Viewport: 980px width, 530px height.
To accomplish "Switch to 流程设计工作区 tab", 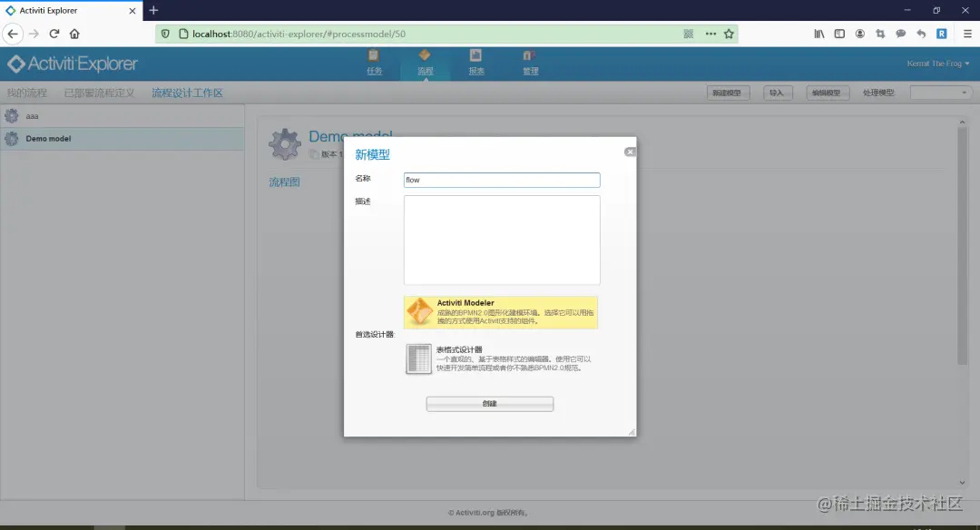I will click(x=187, y=93).
